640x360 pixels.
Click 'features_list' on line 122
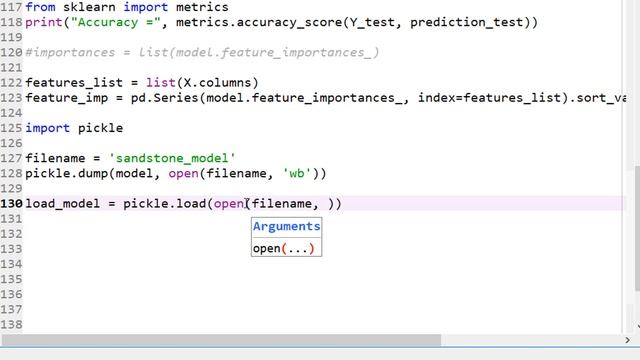(74, 82)
